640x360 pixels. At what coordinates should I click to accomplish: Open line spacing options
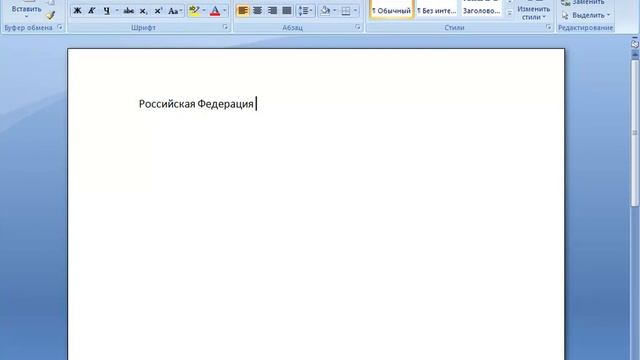305,11
